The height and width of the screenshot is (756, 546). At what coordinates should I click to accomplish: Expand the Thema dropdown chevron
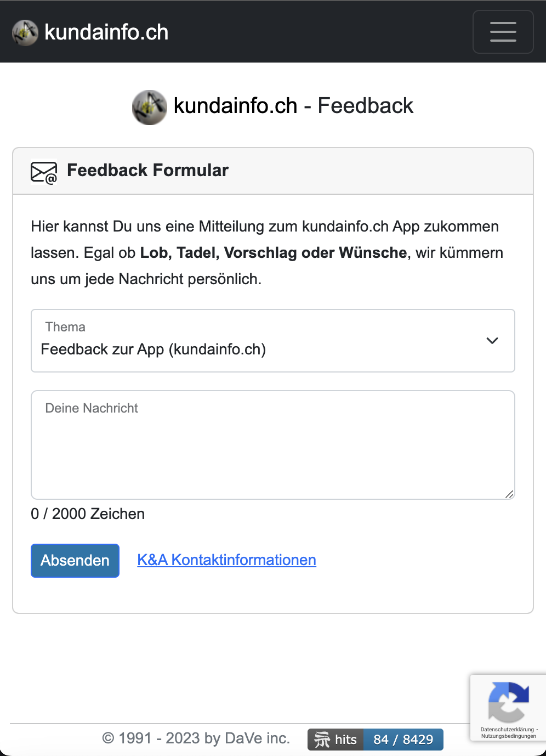click(x=492, y=341)
